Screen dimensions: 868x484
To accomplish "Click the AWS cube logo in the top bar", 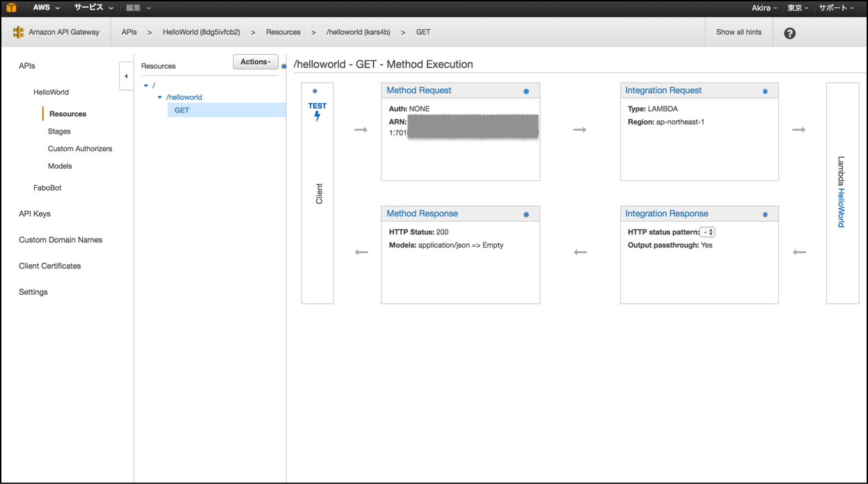I will coord(10,8).
